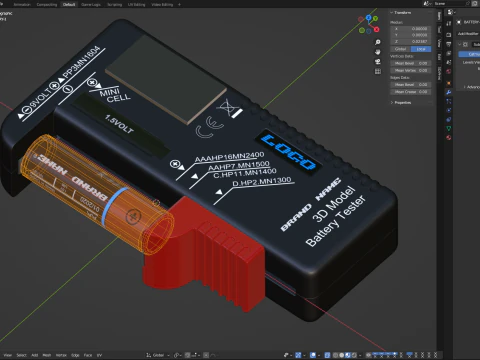480x360 pixels.
Task: Open the View menu in viewport header
Action: 7,355
